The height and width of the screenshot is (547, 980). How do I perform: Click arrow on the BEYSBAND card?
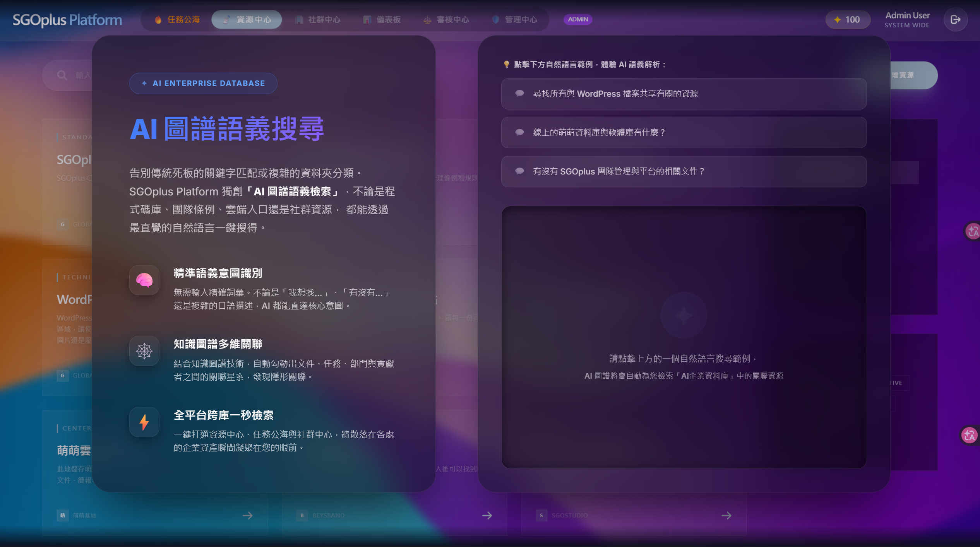click(x=487, y=515)
